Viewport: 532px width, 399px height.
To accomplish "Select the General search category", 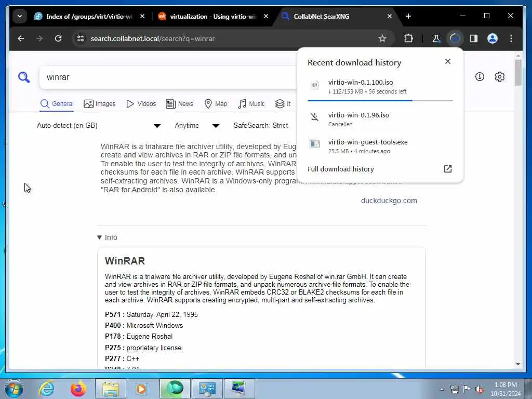I will pos(57,104).
